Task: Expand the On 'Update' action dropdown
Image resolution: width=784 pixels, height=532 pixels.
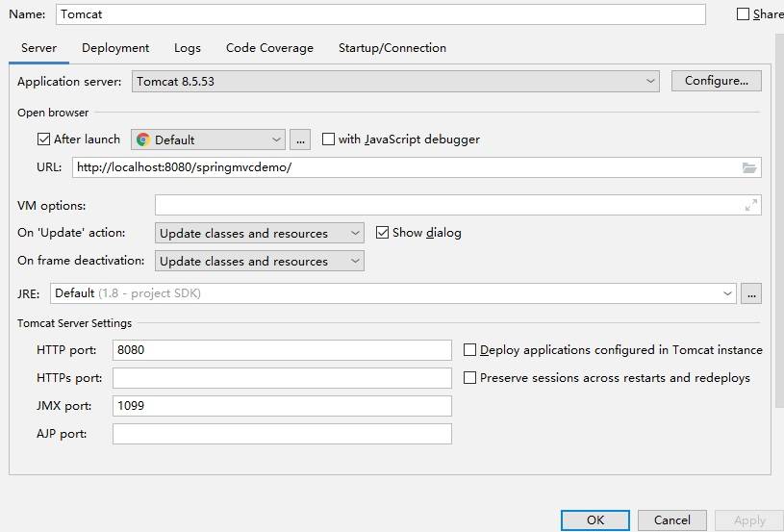Action: 259,234
